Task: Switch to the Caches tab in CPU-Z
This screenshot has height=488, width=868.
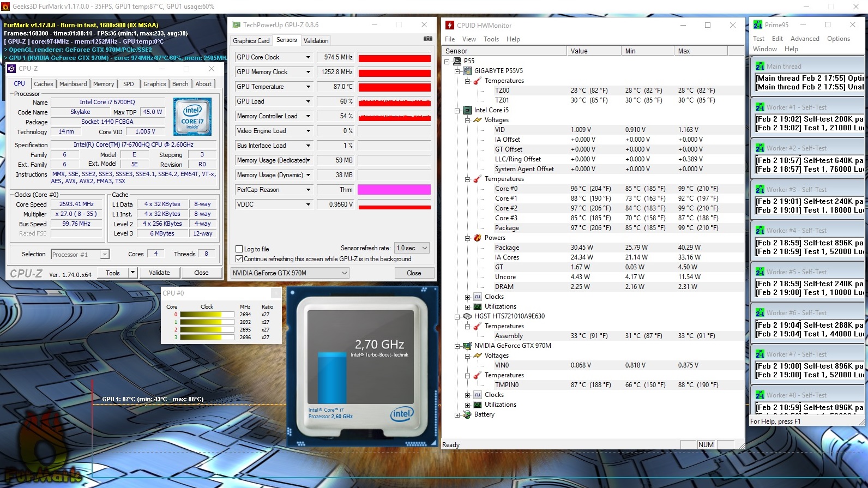Action: coord(44,84)
